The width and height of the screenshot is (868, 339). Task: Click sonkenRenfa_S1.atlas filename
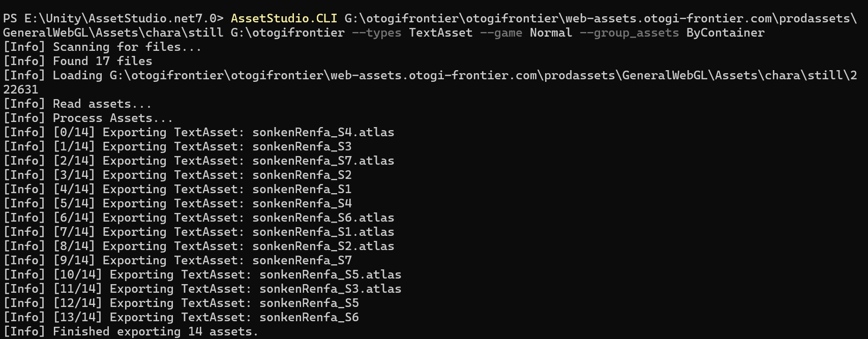(323, 232)
